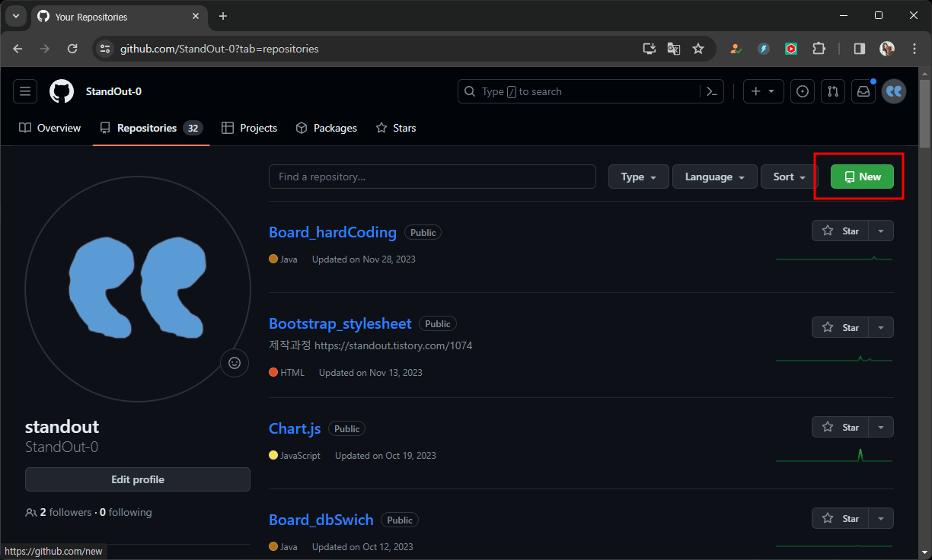Open the tab search dropdown arrow
The height and width of the screenshot is (560, 932).
tap(15, 16)
